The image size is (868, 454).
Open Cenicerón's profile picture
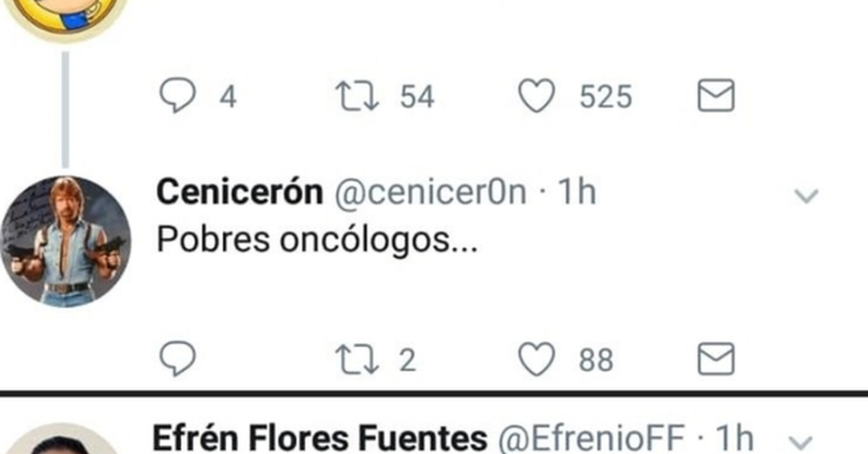click(x=66, y=242)
